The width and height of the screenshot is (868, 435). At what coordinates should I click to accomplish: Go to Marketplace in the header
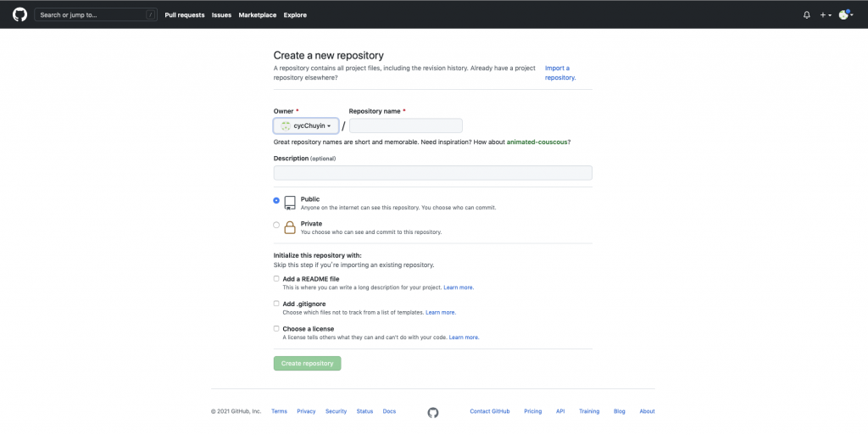[258, 15]
